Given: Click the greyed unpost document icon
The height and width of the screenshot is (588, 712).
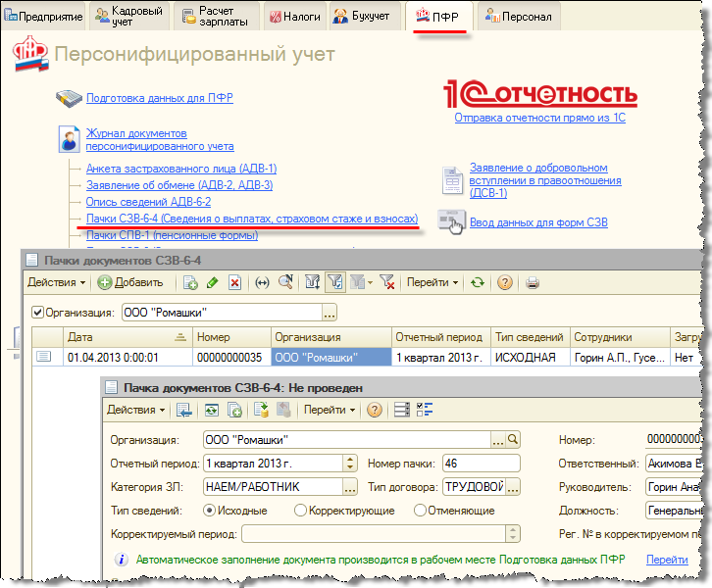Looking at the screenshot, I should [x=283, y=411].
